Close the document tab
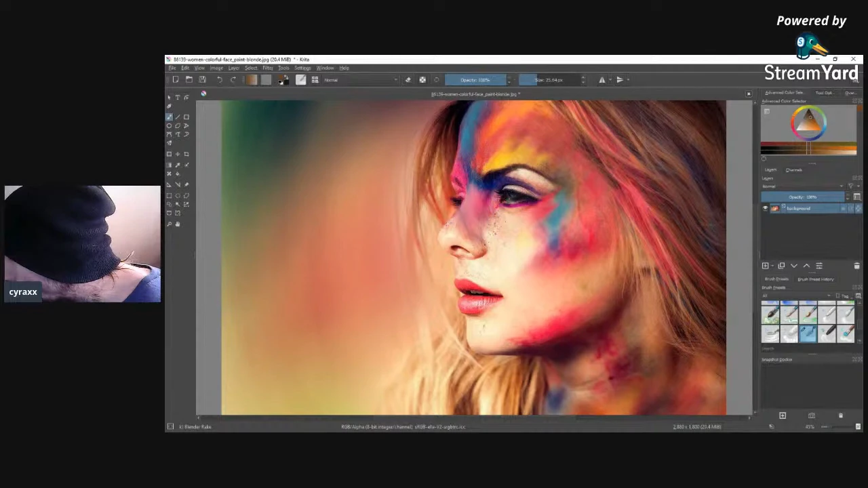The image size is (868, 488). [749, 94]
